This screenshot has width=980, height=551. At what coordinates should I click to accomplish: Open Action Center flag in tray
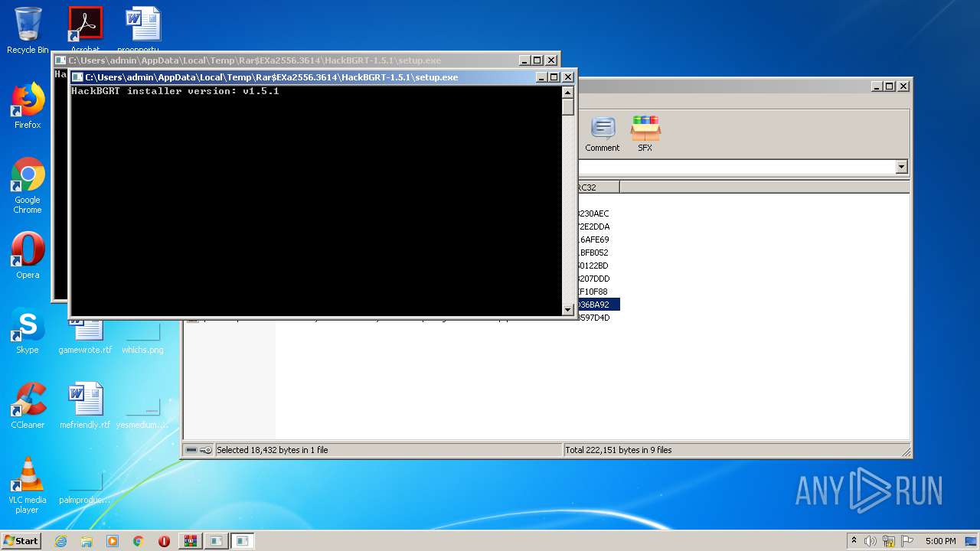(x=906, y=541)
